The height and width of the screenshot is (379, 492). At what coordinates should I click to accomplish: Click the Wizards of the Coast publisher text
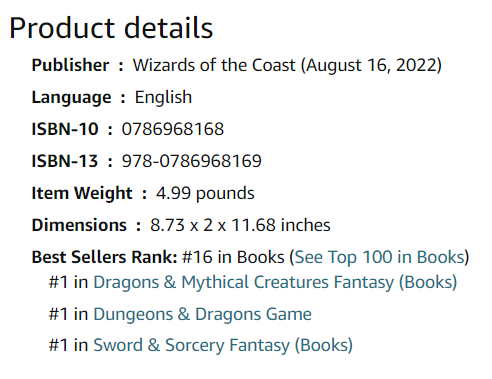click(x=214, y=65)
